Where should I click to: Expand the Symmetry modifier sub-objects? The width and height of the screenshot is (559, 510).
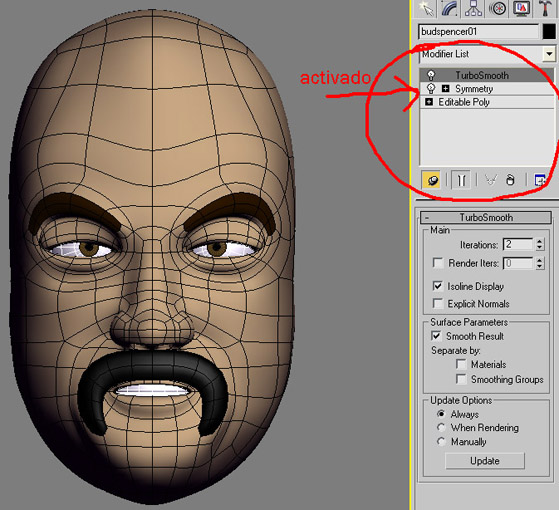tap(446, 88)
